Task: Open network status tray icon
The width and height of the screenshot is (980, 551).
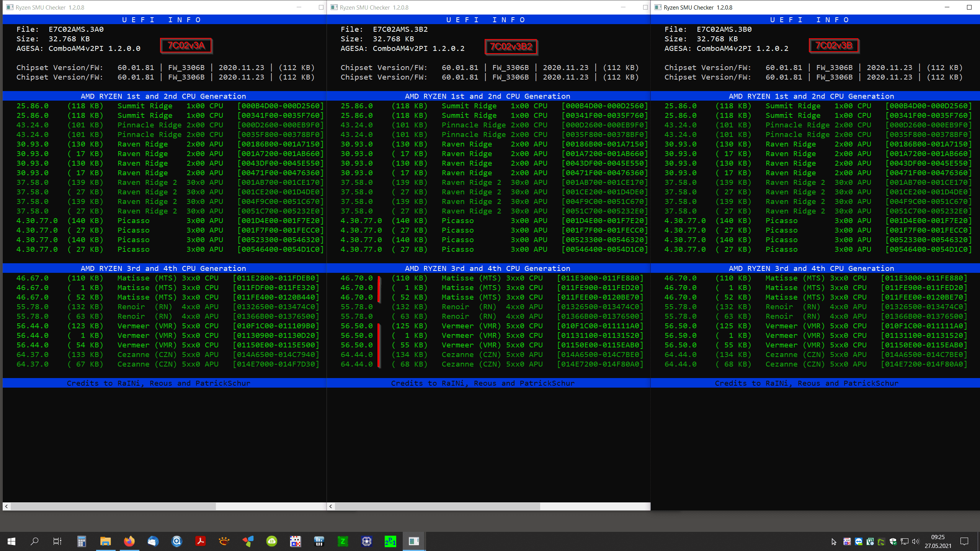Action: [x=905, y=541]
